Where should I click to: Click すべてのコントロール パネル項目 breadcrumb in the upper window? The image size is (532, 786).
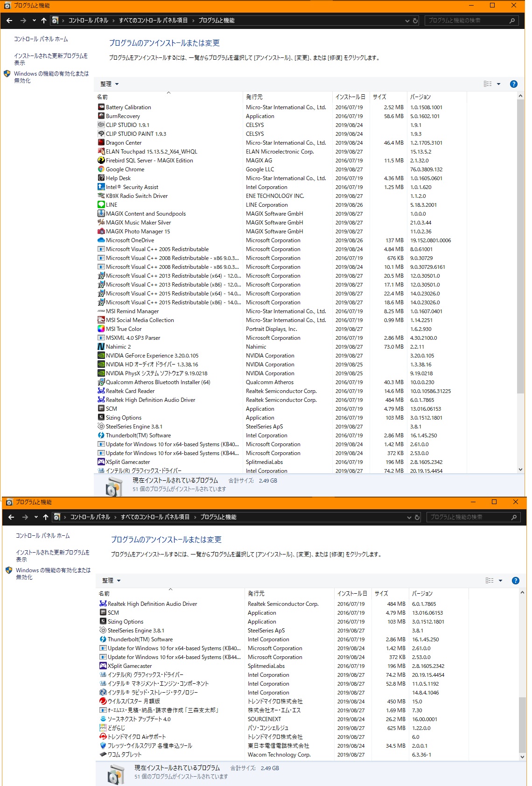(x=153, y=21)
